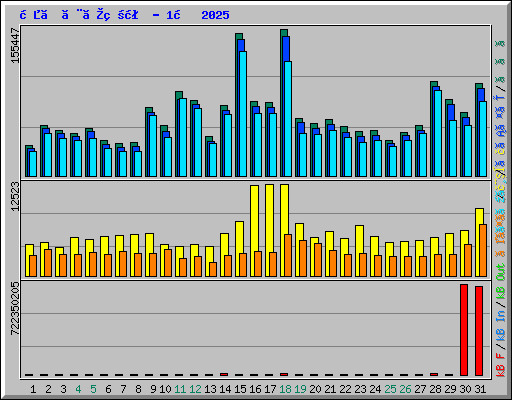Click the red 'kB F' legend label
The width and height of the screenshot is (512, 400).
coord(500,365)
